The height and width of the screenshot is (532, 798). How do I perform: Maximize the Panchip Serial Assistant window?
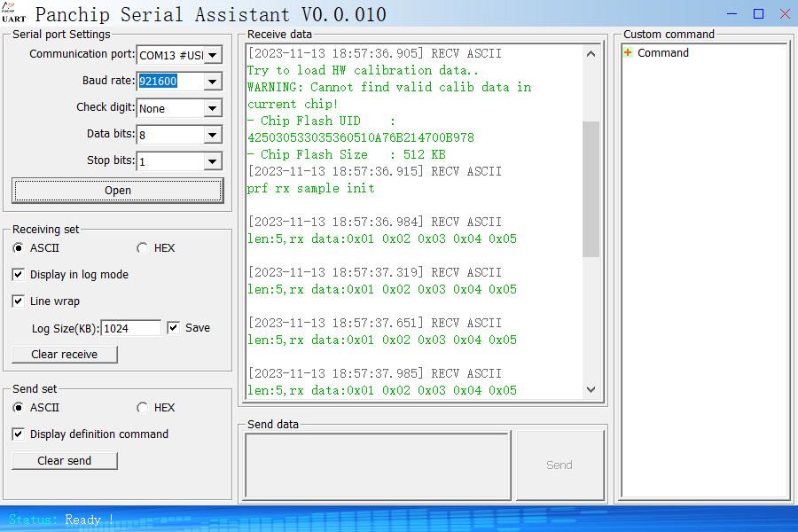pyautogui.click(x=758, y=14)
